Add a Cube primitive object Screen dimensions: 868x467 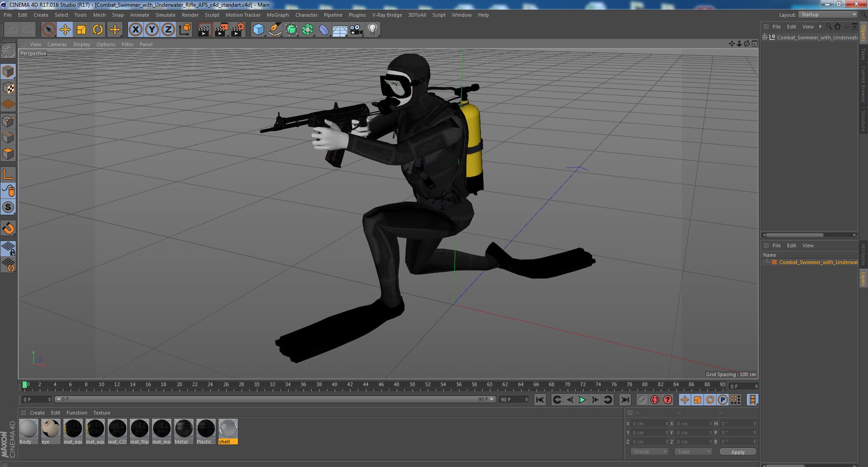258,30
